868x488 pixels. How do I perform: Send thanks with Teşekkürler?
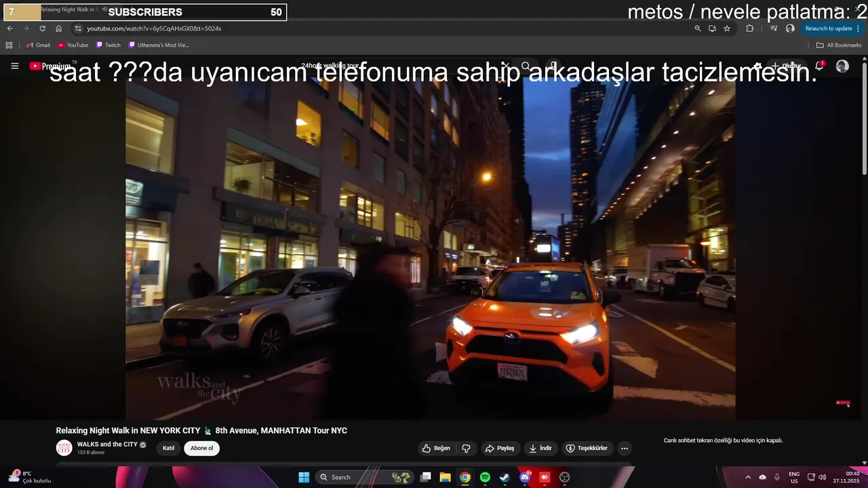587,448
